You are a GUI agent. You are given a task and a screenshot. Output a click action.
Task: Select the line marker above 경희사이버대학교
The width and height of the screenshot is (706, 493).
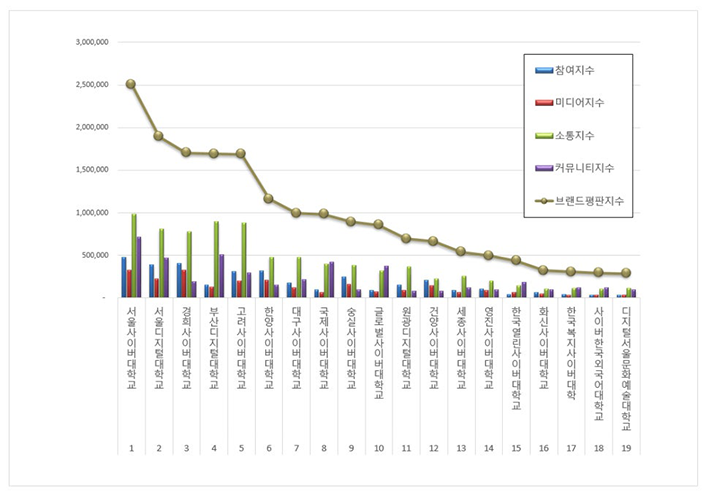coord(186,152)
